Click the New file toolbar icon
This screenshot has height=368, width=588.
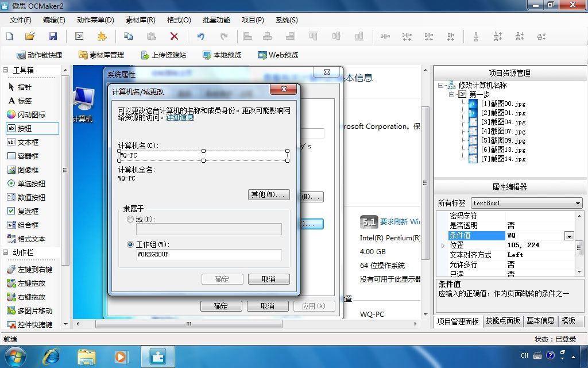pos(10,36)
